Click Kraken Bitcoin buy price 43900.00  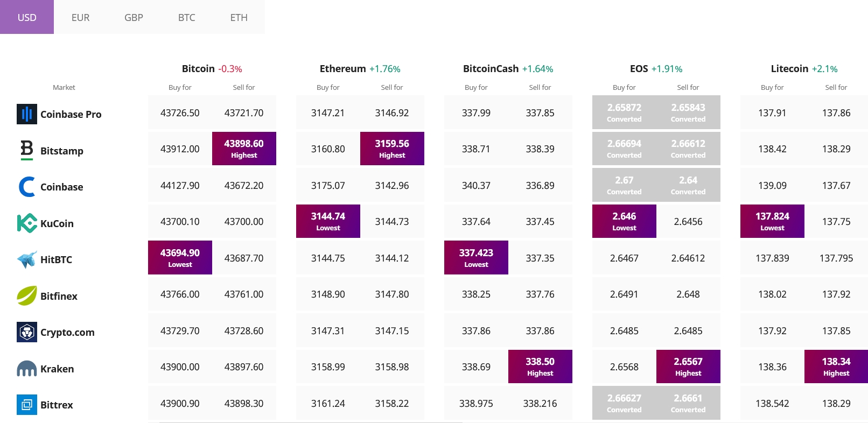point(180,367)
